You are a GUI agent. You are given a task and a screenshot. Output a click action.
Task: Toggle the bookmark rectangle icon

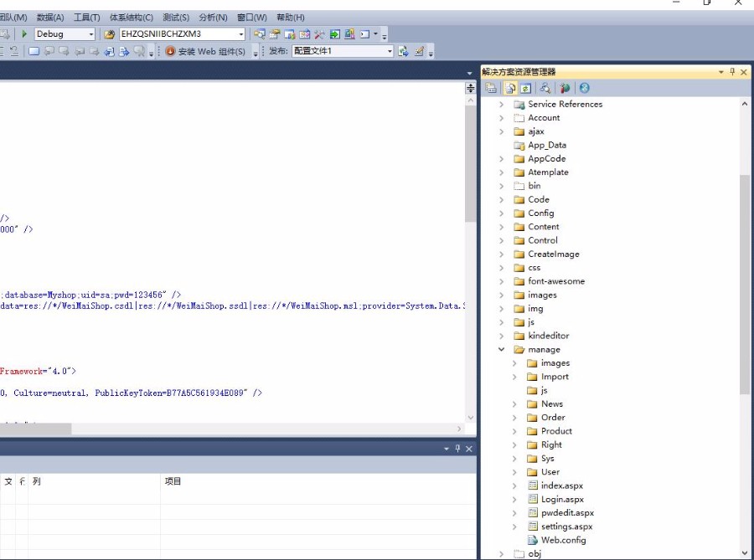[34, 51]
